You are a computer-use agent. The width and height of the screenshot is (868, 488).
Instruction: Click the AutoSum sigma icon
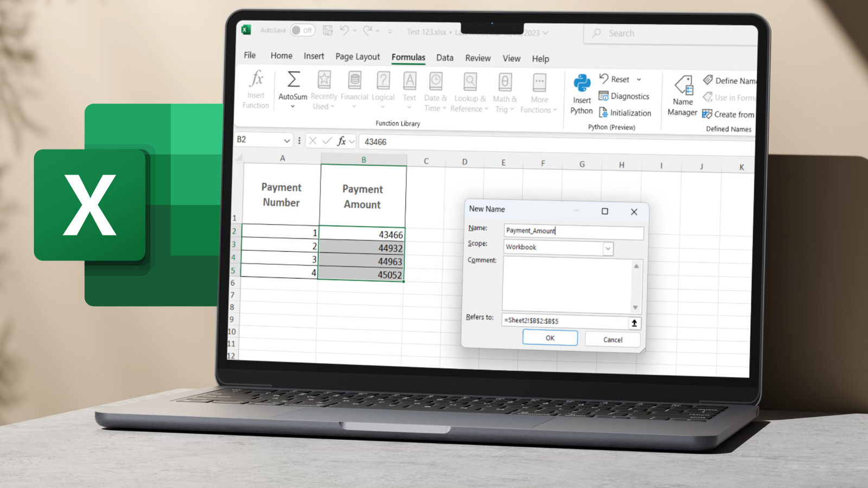pyautogui.click(x=293, y=80)
